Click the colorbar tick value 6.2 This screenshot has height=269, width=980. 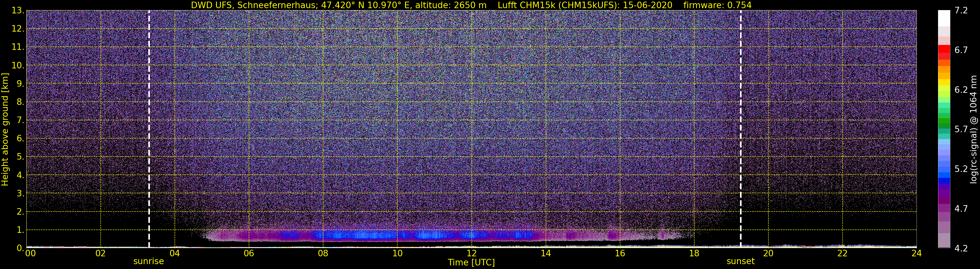tap(961, 90)
